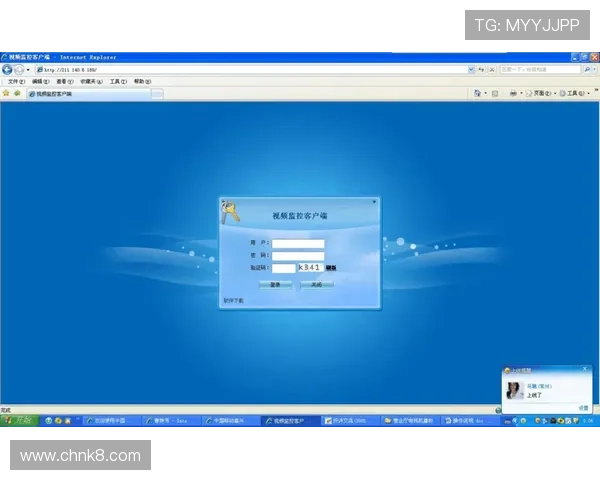This screenshot has width=600, height=480.
Task: Click the favorites star icon
Action: (x=6, y=93)
